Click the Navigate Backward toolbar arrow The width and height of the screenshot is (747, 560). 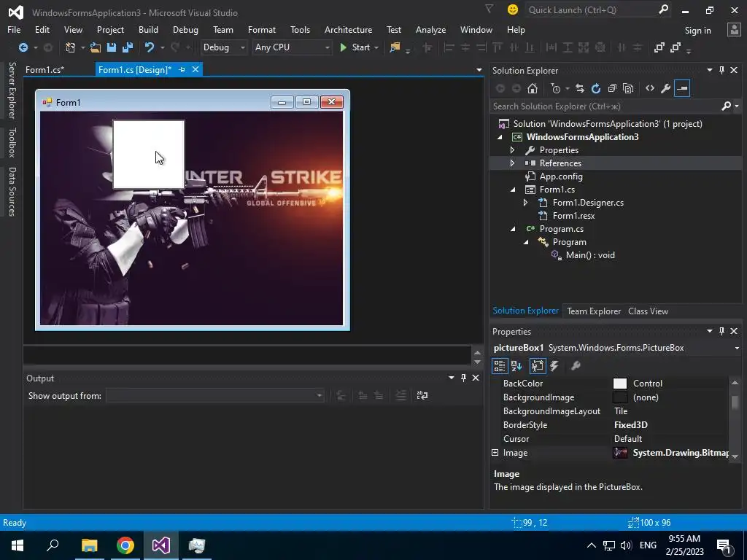pyautogui.click(x=23, y=47)
